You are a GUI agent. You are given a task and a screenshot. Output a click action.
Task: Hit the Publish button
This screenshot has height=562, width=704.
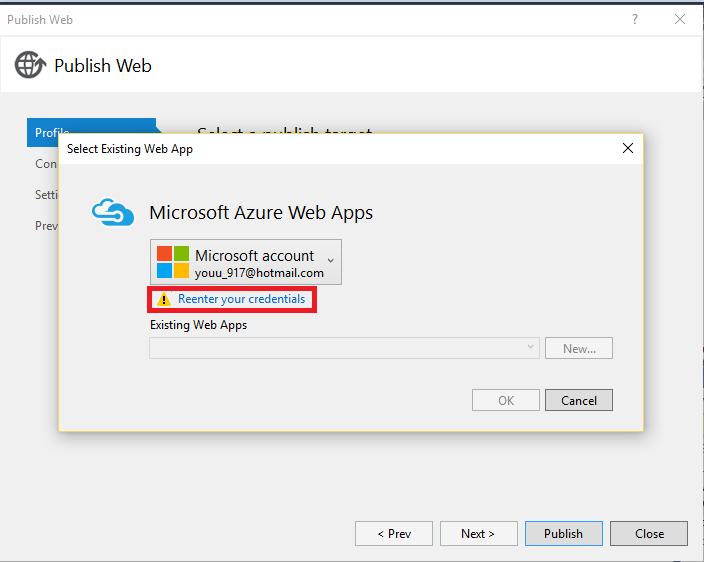point(563,533)
